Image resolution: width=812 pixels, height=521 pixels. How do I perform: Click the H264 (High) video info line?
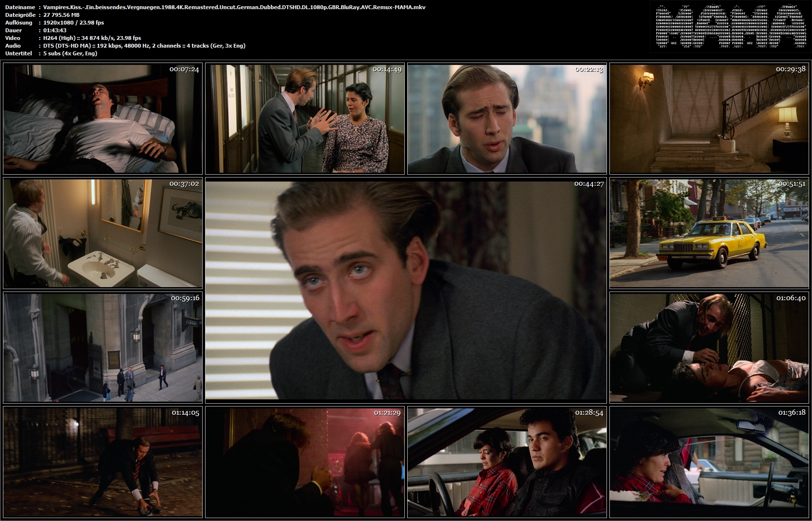(x=92, y=38)
